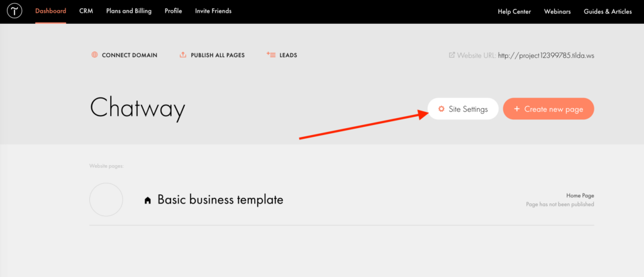
Task: Click the Chatway project title
Action: (138, 109)
